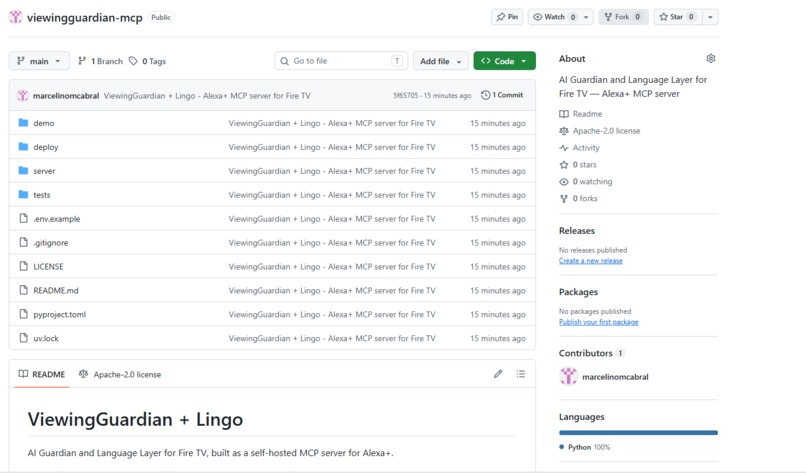806x473 pixels.
Task: Pin the repository with the Pin button
Action: pos(507,17)
